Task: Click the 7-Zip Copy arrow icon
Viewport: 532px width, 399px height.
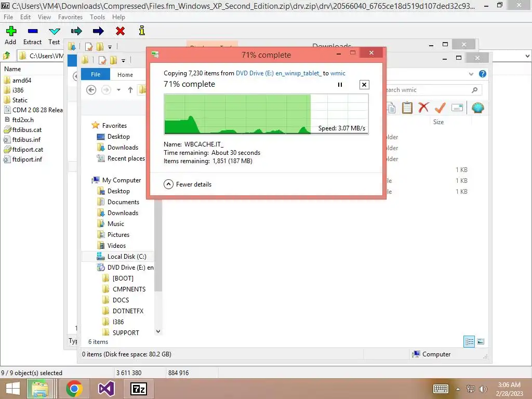Action: [x=76, y=31]
